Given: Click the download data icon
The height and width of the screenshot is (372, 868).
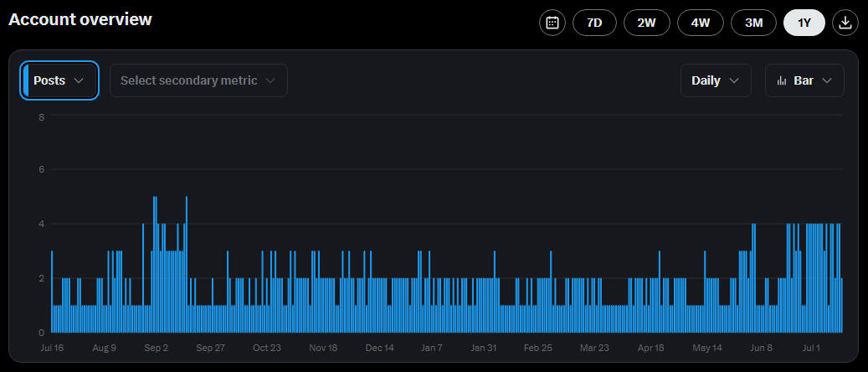Looking at the screenshot, I should pos(845,23).
